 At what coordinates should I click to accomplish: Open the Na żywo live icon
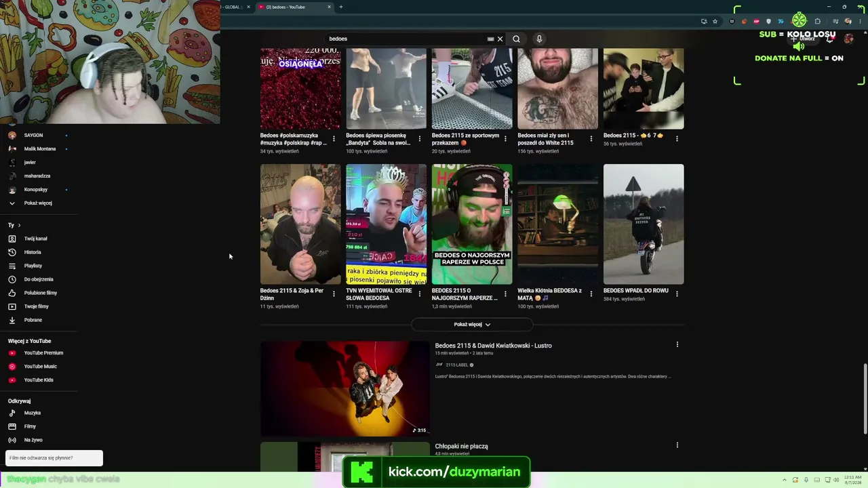[x=12, y=440]
